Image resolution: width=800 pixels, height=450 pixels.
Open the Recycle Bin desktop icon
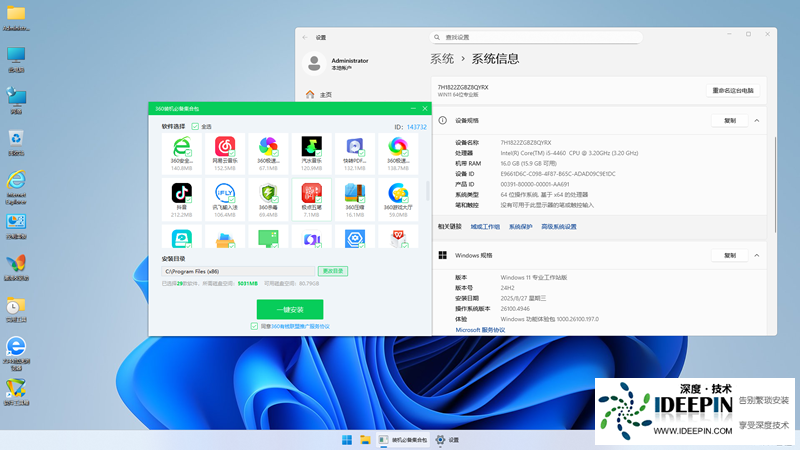coord(16,143)
